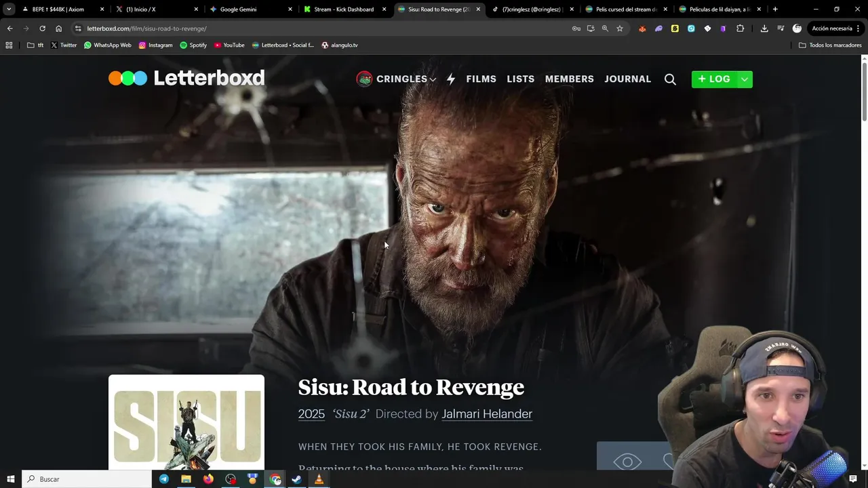Open the extensions puzzle piece menu
The height and width of the screenshot is (488, 868).
coord(740,28)
